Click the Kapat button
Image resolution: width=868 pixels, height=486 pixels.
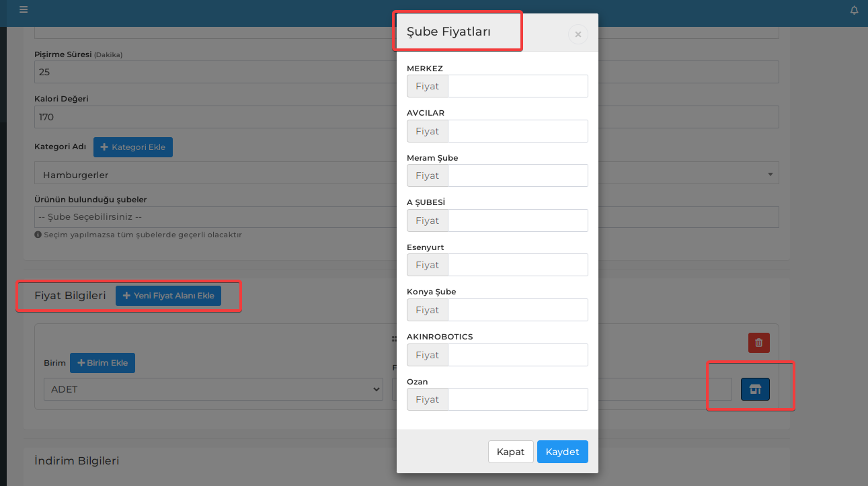(x=511, y=452)
